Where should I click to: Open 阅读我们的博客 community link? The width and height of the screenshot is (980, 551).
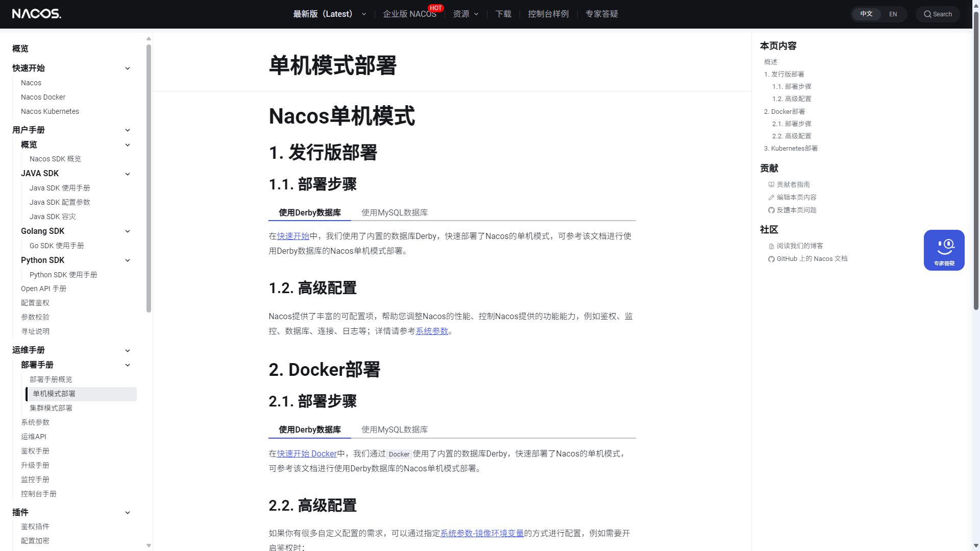(800, 246)
